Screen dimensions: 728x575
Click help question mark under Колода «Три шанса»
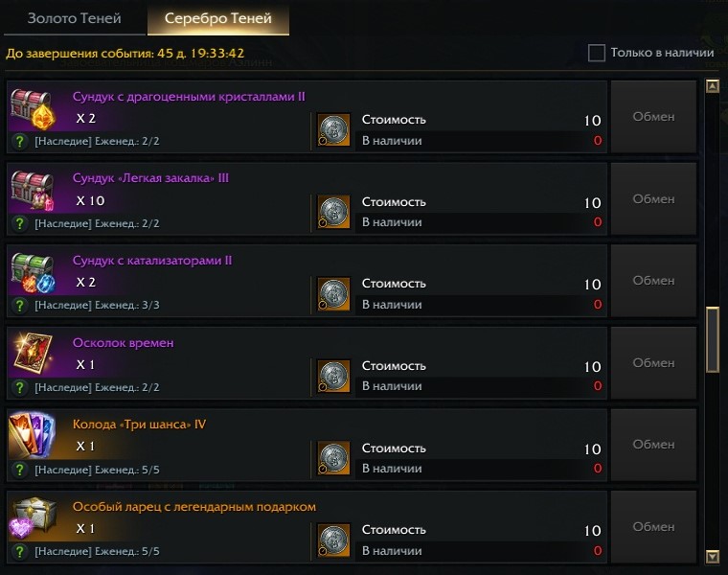[19, 470]
